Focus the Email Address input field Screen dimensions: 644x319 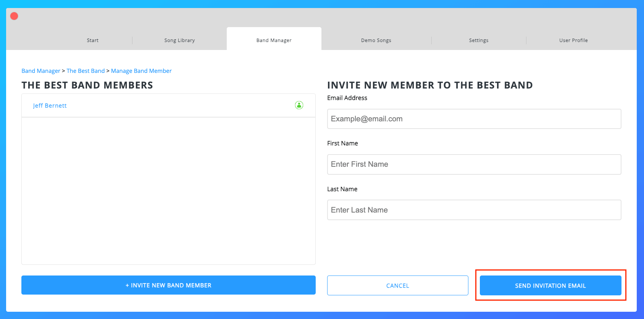pyautogui.click(x=474, y=119)
